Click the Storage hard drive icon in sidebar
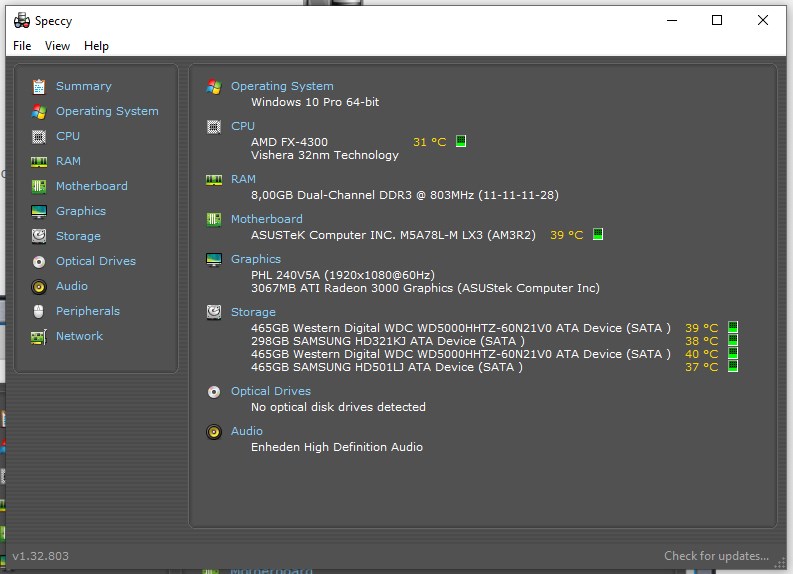 [x=39, y=236]
